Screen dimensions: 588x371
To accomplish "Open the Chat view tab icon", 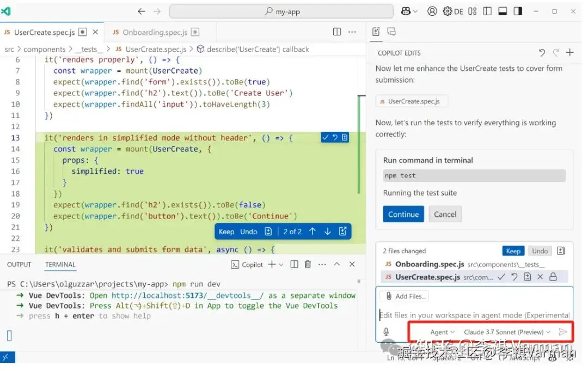I will (x=391, y=32).
